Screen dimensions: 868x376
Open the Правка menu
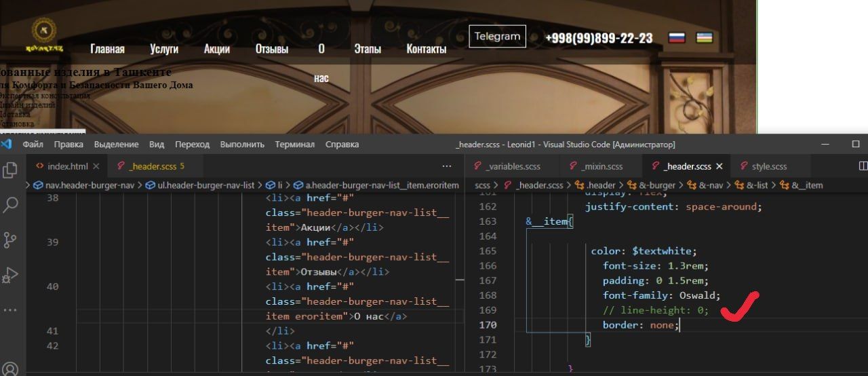[x=68, y=145]
